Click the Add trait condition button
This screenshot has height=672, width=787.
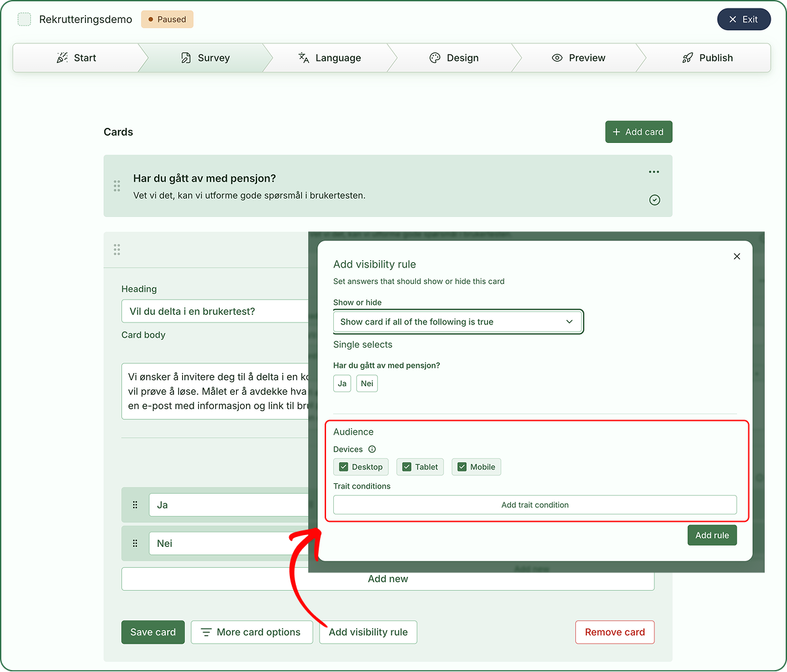tap(535, 505)
